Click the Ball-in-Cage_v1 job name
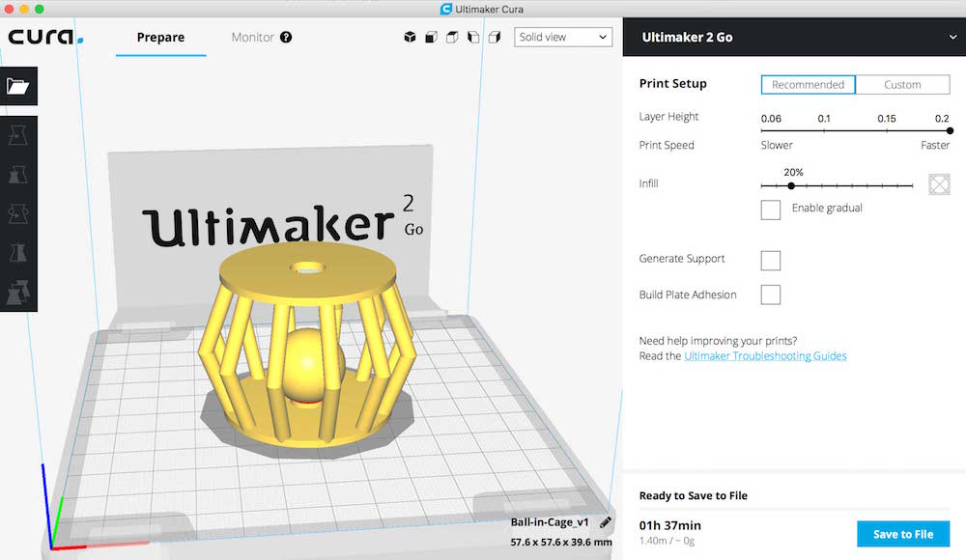 point(550,522)
